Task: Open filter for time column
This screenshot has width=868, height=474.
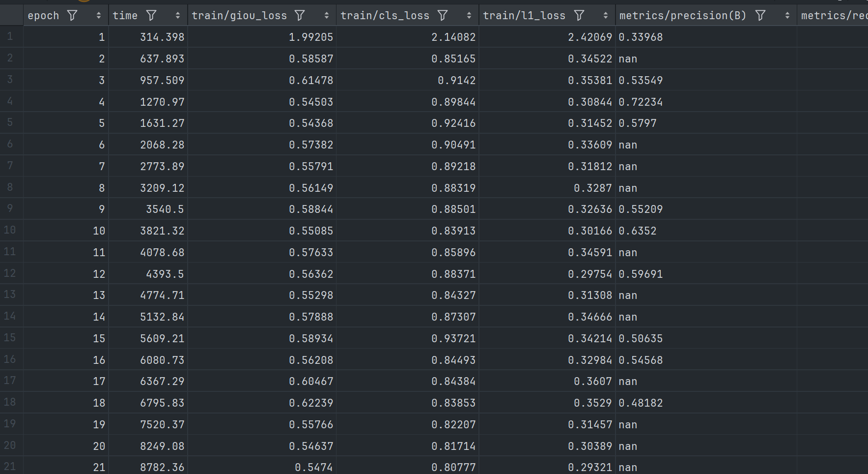Action: (x=151, y=16)
